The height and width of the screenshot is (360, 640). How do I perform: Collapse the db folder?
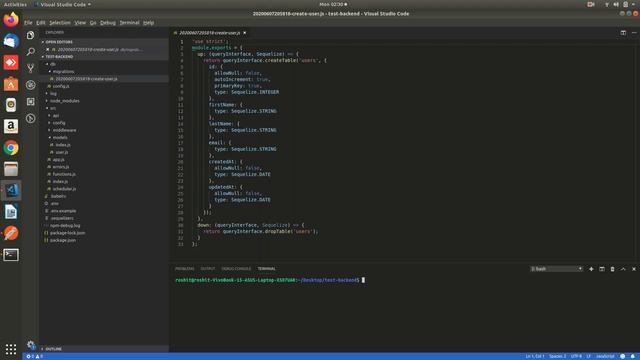(x=53, y=64)
